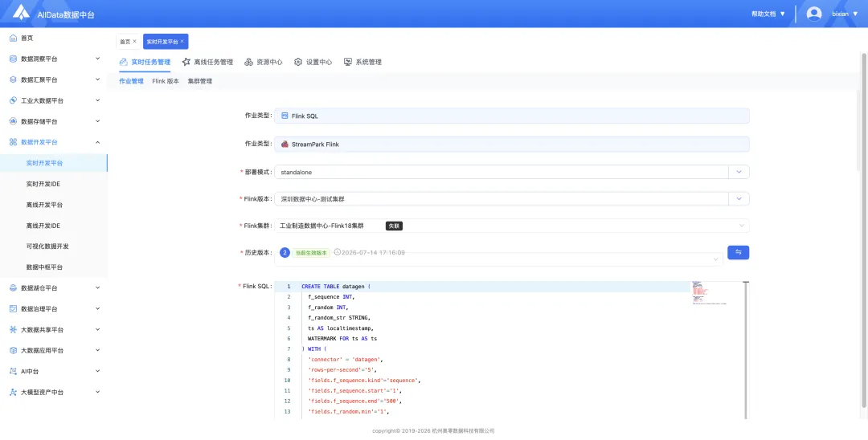This screenshot has width=868, height=440.
Task: Open the Flink集群 dropdown arrow
Action: 742,226
